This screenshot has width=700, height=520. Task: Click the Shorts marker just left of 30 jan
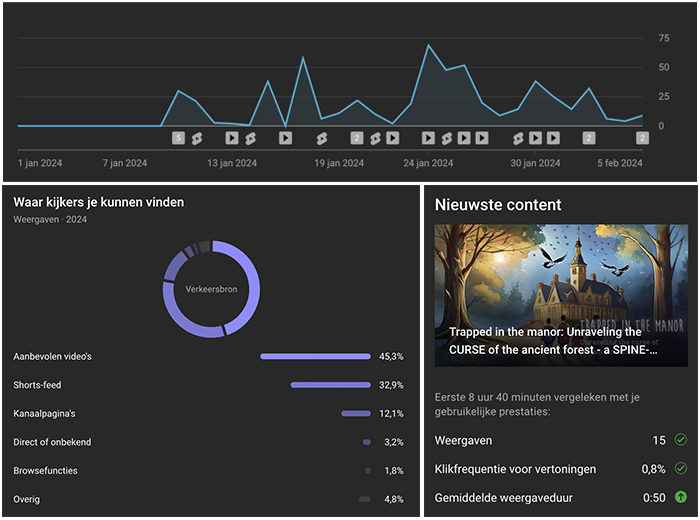point(518,138)
